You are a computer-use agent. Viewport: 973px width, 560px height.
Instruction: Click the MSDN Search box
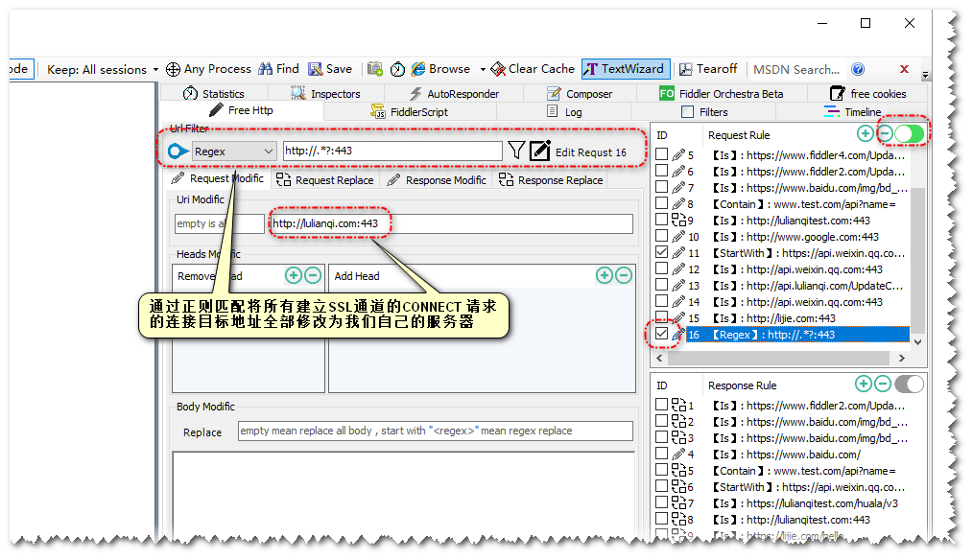[796, 69]
